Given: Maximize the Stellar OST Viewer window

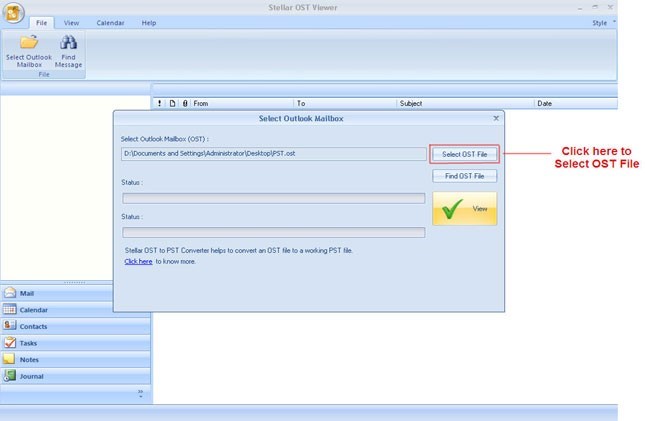Looking at the screenshot, I should click(x=595, y=7).
